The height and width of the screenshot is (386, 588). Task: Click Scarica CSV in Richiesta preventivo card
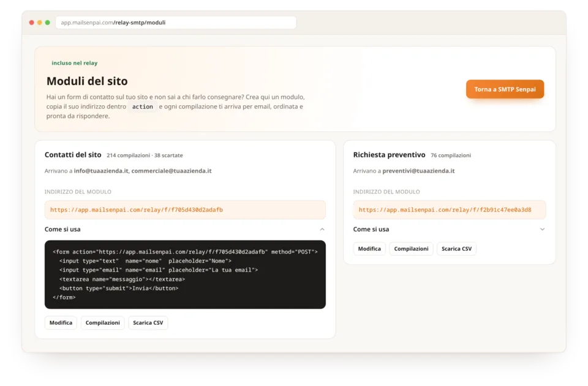click(456, 248)
